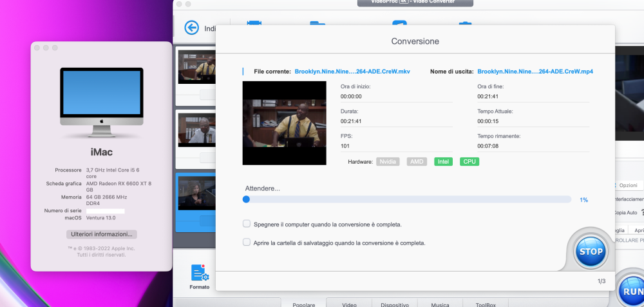Click the VideoProc Video Converter window title
This screenshot has width=644, height=307.
coord(415,3)
